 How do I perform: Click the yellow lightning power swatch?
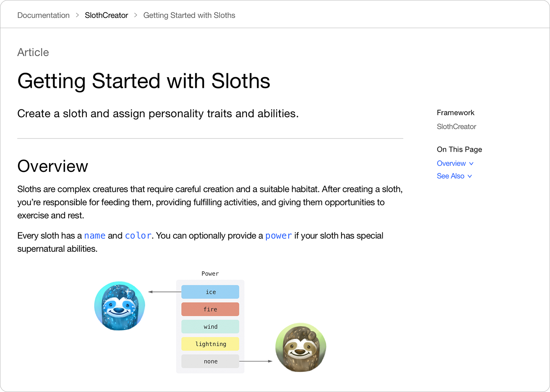pyautogui.click(x=210, y=344)
